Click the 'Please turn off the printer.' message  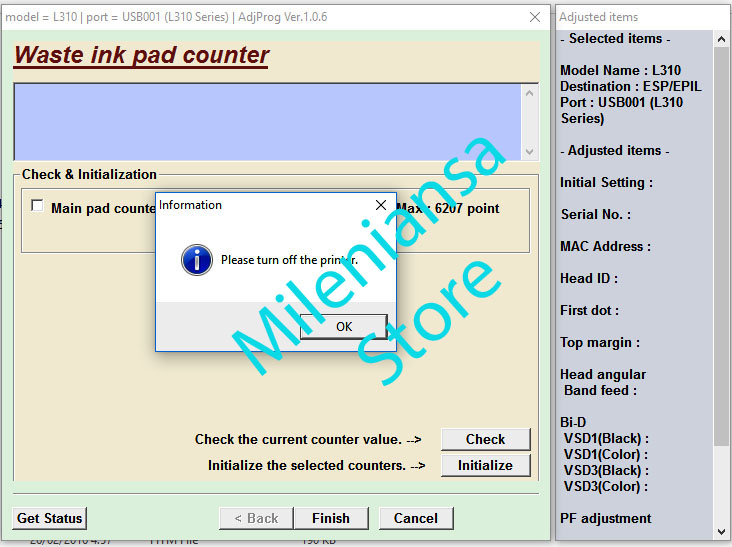pos(289,260)
